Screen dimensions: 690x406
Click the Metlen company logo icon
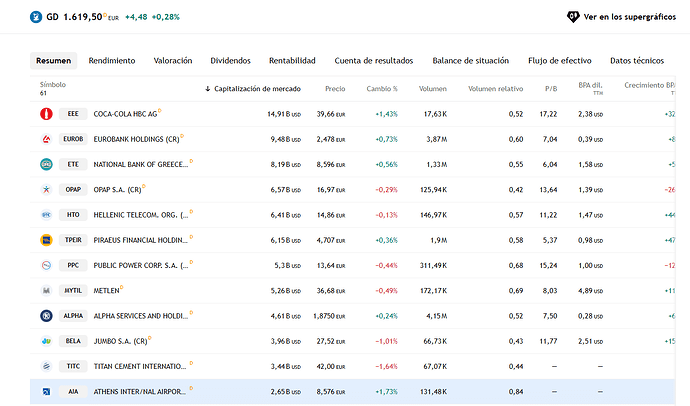[x=46, y=290]
